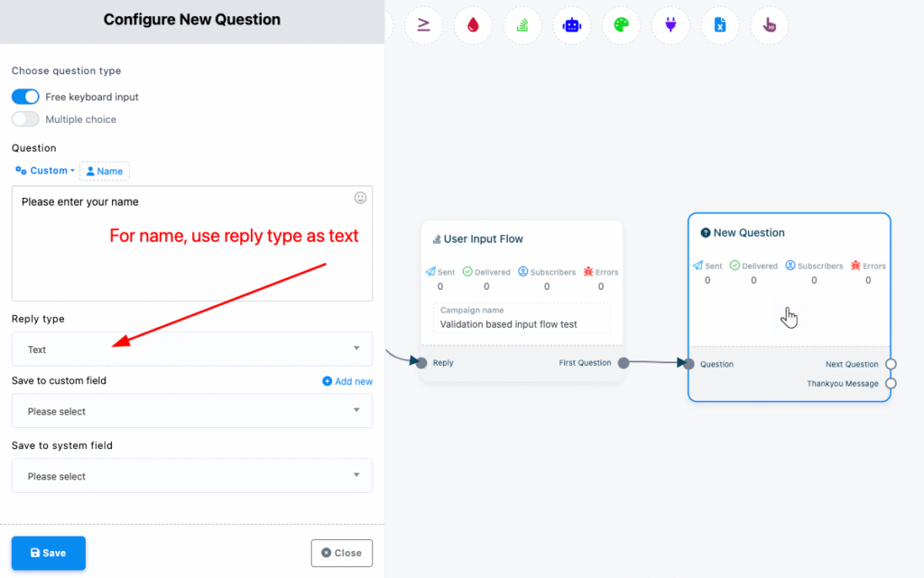
Task: Click the Reply type label
Action: coord(38,319)
